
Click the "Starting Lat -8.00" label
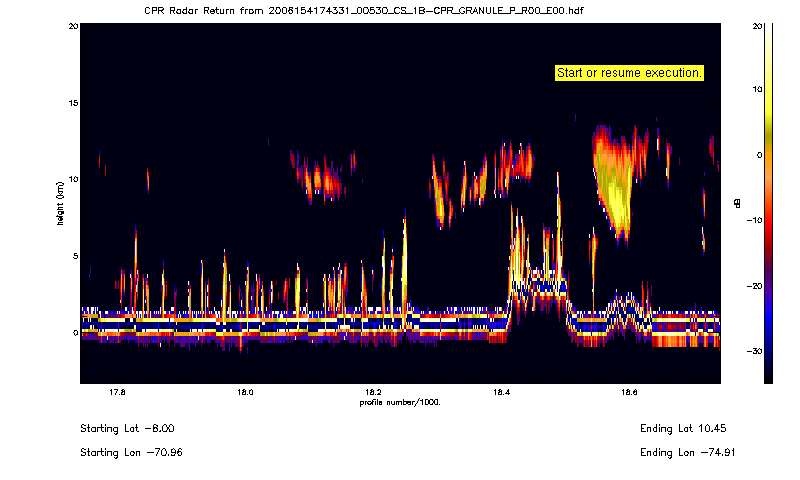tap(128, 428)
